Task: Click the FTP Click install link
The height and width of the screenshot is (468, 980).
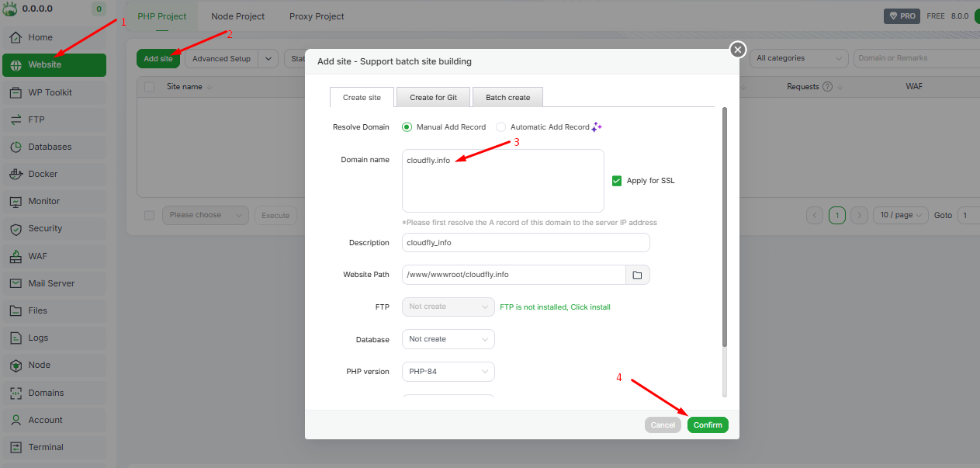Action: (590, 307)
